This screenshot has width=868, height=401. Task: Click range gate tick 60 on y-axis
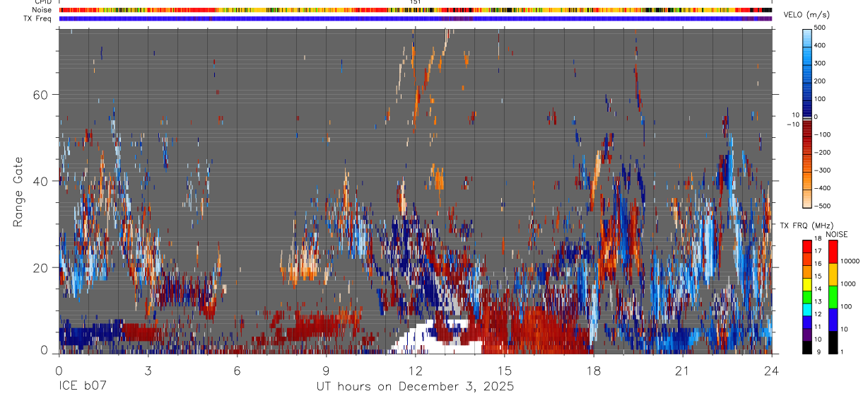(x=42, y=94)
